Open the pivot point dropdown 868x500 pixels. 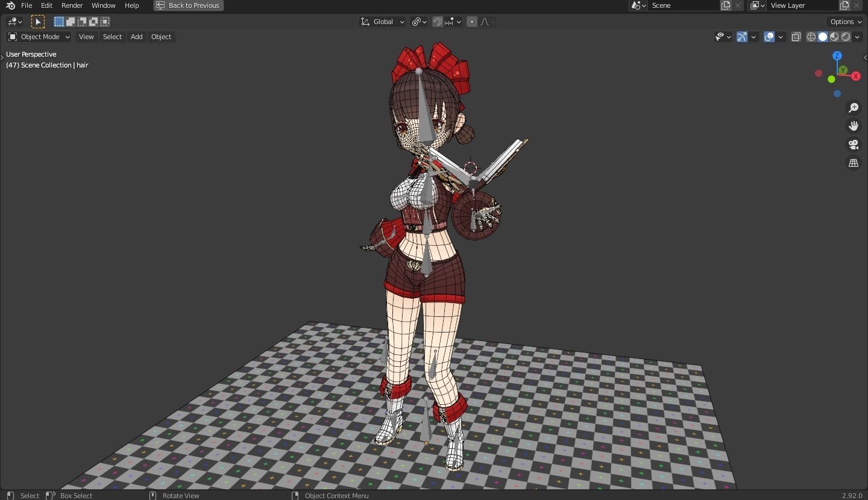419,22
